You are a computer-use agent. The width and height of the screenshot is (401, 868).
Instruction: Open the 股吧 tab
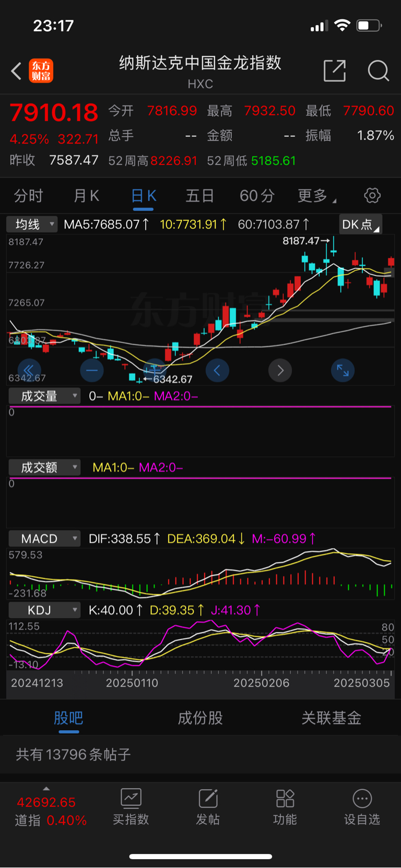pos(68,718)
